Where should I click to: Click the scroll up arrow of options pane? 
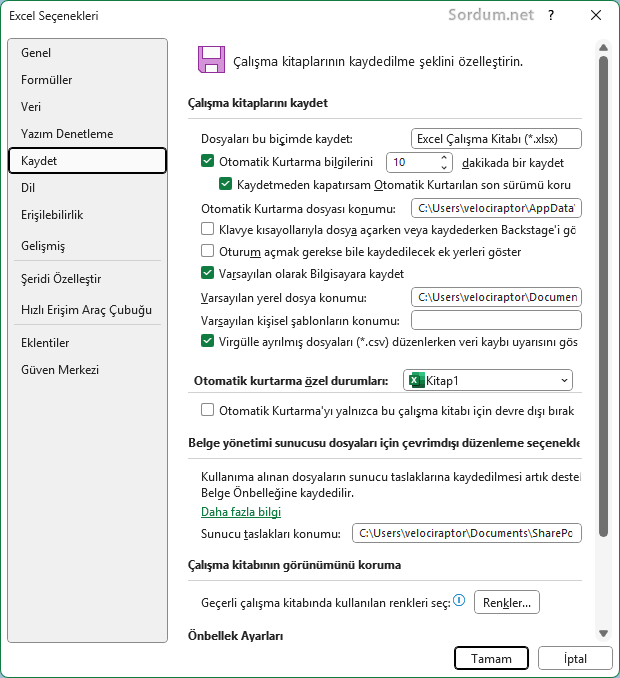point(604,48)
